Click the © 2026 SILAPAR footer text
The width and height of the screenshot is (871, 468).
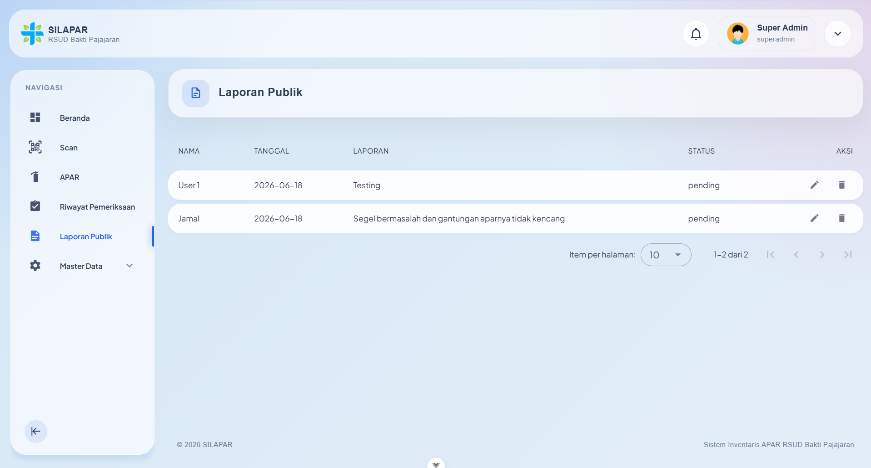coord(204,444)
